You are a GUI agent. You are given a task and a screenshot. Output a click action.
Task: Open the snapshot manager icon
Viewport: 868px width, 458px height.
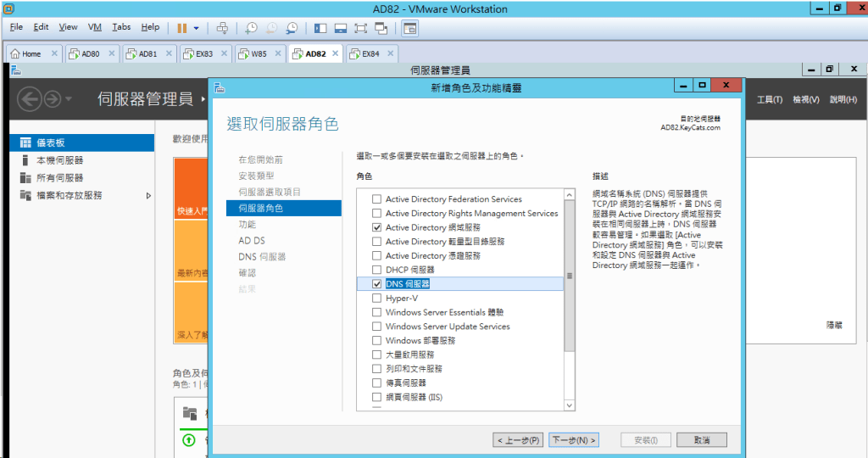(292, 28)
